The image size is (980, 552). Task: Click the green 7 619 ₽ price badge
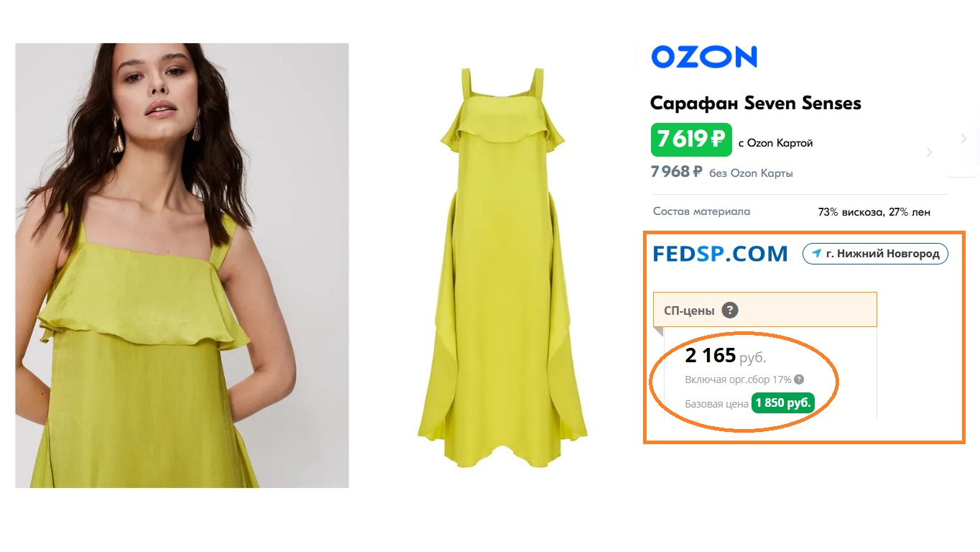[x=691, y=139]
